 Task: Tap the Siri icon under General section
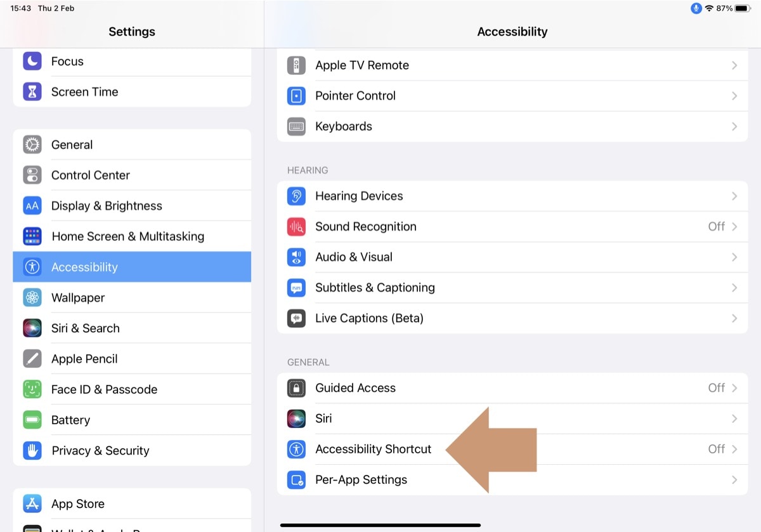(x=296, y=418)
